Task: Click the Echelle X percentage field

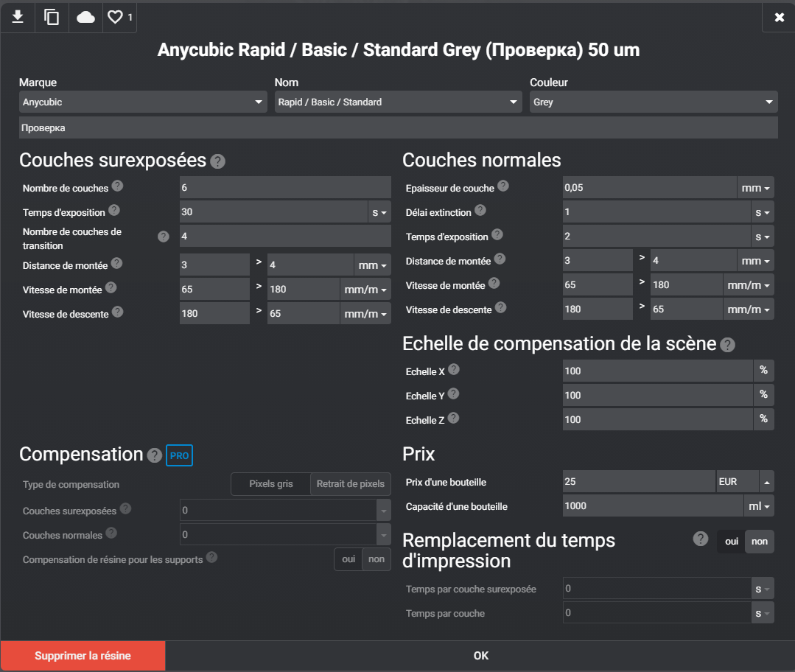Action: tap(658, 371)
